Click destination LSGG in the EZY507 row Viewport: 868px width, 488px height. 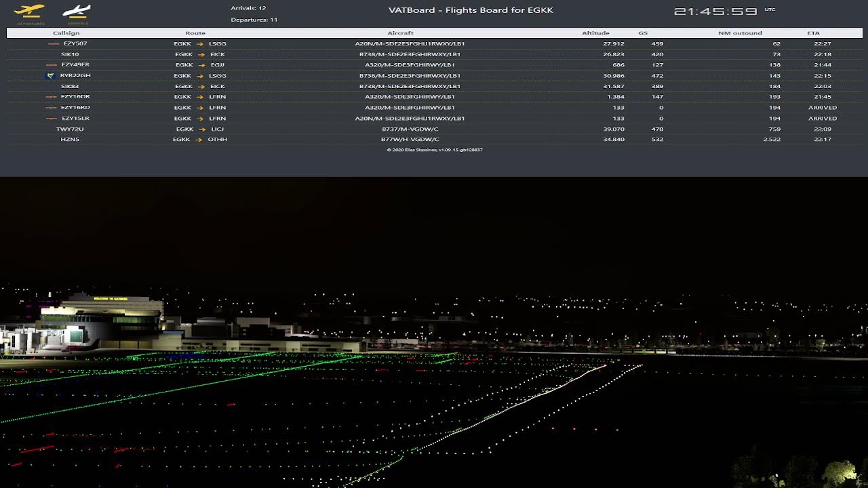pos(218,43)
